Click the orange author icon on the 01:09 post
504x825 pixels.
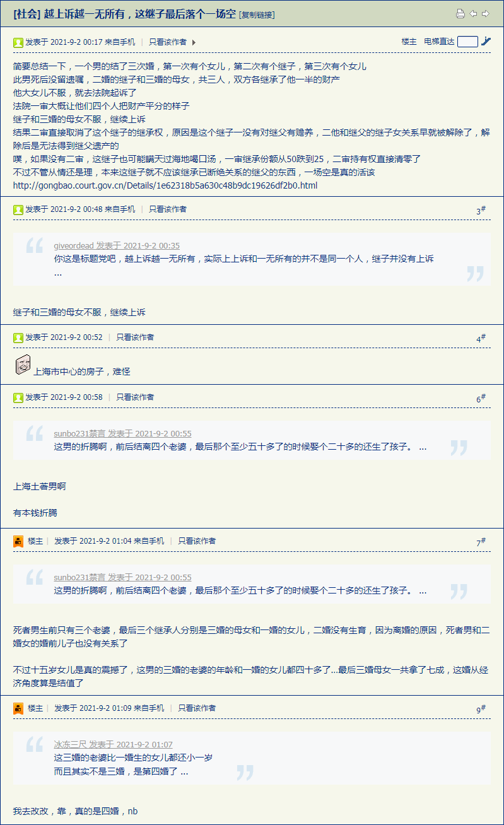click(18, 708)
